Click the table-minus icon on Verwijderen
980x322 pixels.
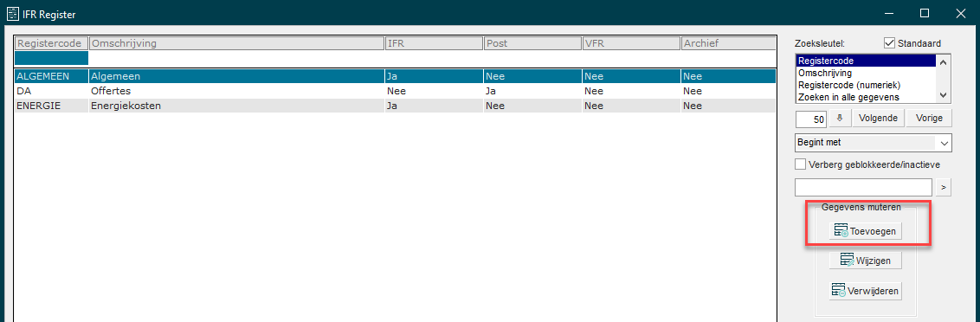tap(840, 291)
